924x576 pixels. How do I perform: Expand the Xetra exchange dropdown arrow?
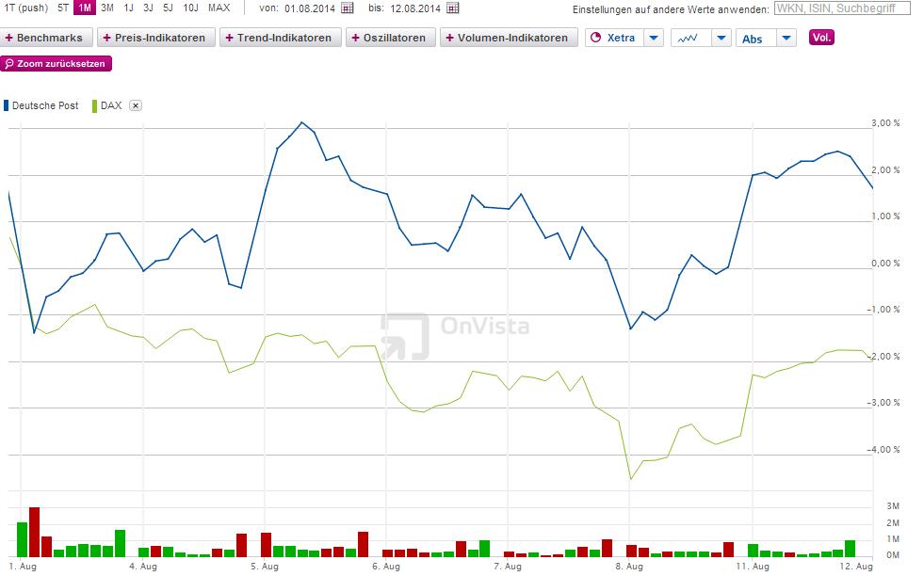(654, 38)
